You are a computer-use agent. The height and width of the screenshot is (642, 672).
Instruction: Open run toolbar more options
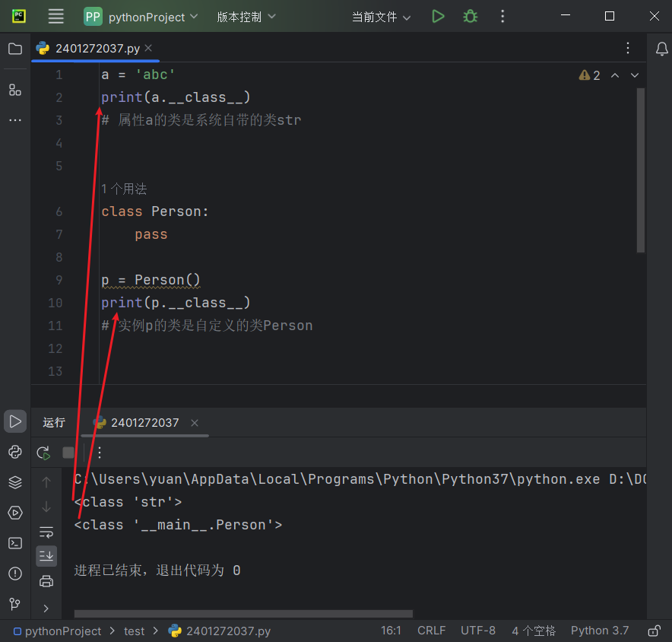click(x=100, y=453)
